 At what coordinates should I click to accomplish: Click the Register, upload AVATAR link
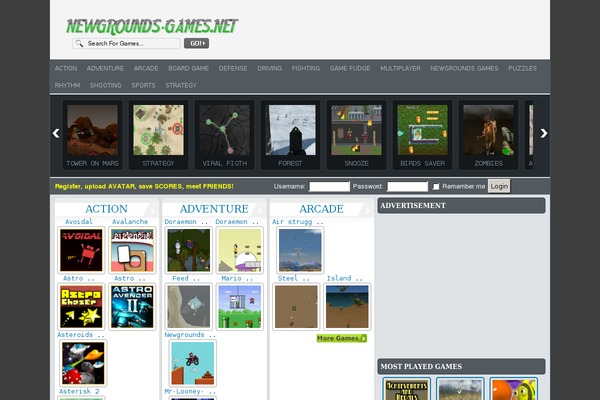(144, 186)
